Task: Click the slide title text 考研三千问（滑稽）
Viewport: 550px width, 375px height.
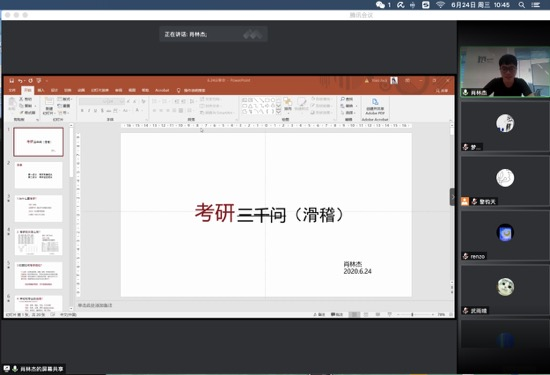Action: tap(269, 214)
